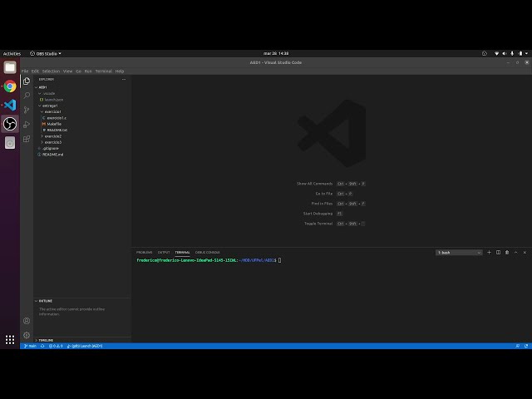
Task: Open the Manage gear icon
Action: [x=27, y=335]
